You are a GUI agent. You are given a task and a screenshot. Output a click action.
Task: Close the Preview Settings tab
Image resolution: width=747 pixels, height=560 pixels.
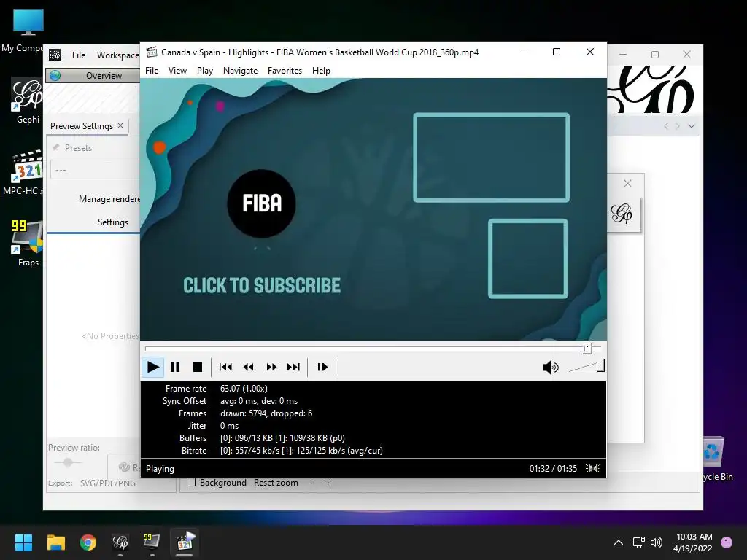click(120, 125)
